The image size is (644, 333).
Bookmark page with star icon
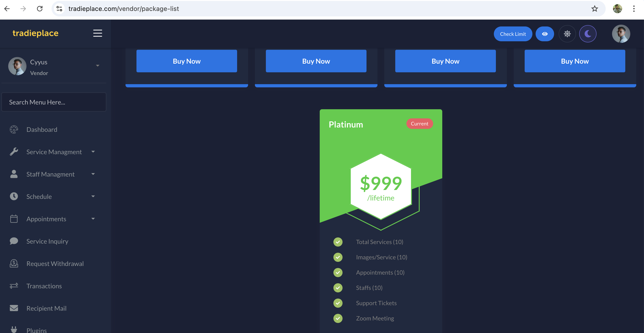coord(594,9)
